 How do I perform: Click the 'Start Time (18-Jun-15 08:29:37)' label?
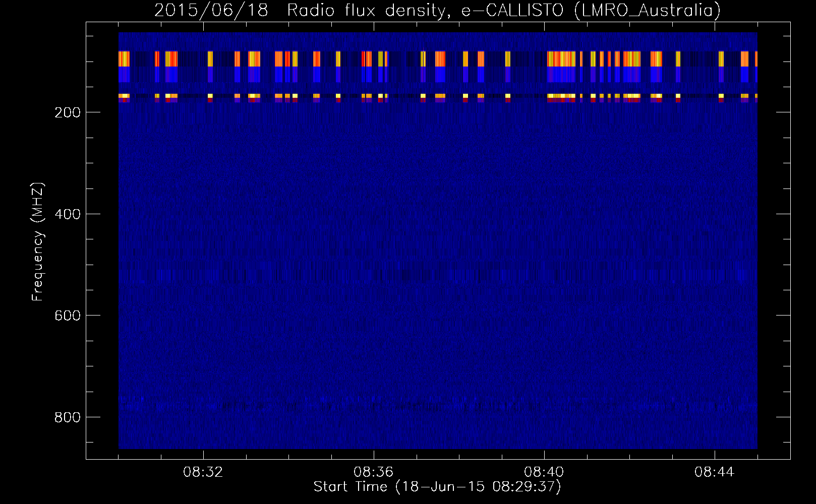pos(437,487)
